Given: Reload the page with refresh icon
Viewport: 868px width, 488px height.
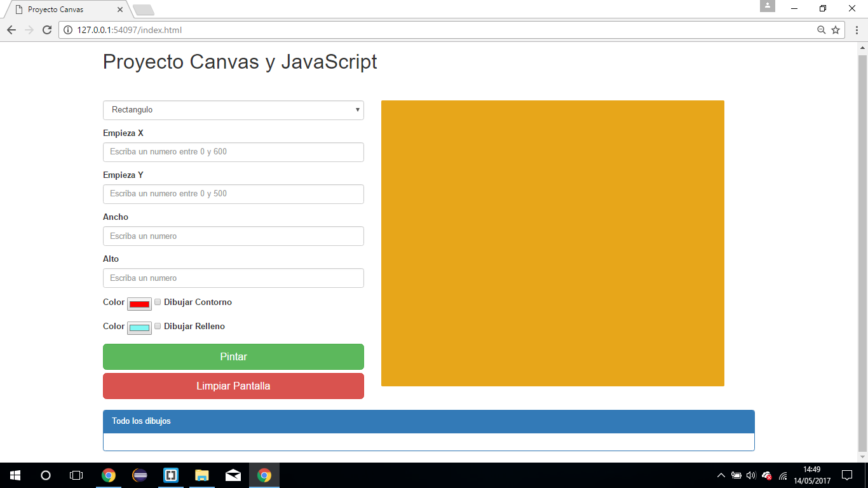Looking at the screenshot, I should pyautogui.click(x=46, y=30).
